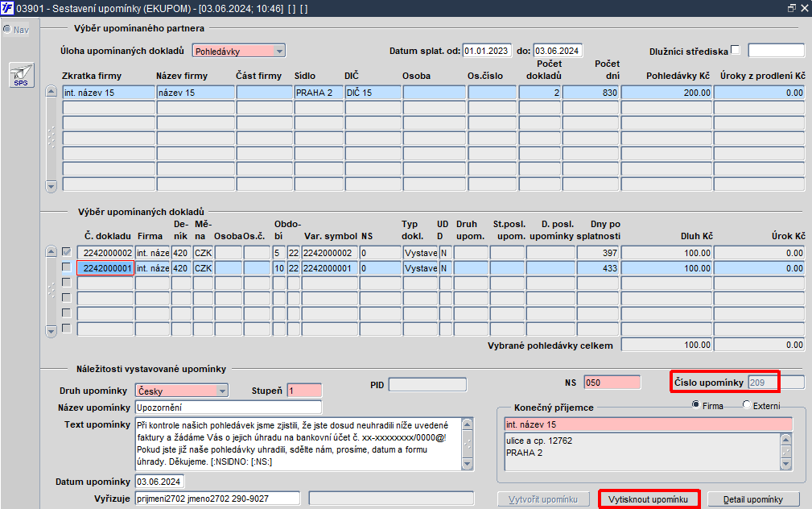Click the application logo in title bar
This screenshot has height=509, width=812.
tap(7, 8)
